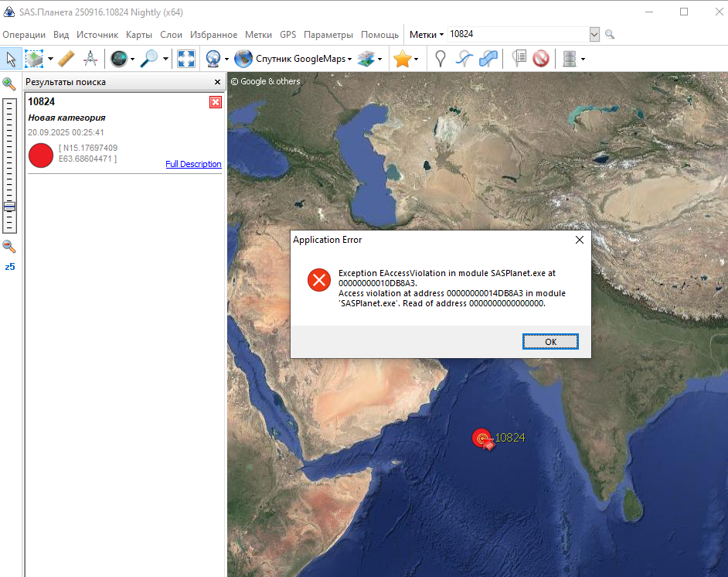Click the search field containing 10824

pyautogui.click(x=516, y=35)
